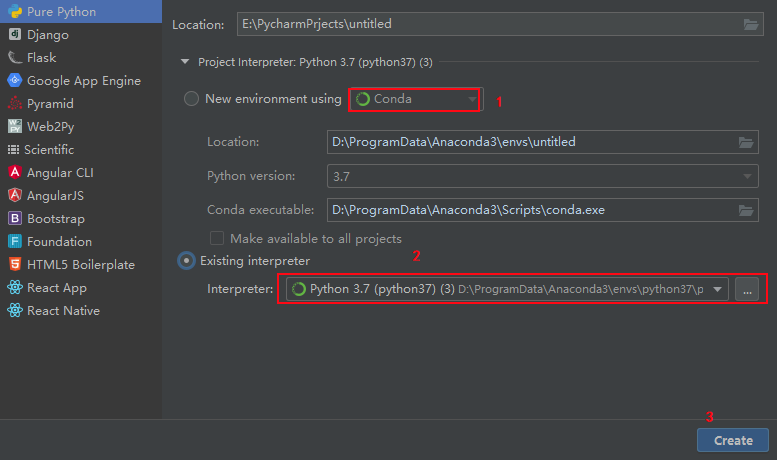
Task: Click the Bootstrap icon
Action: coord(15,218)
